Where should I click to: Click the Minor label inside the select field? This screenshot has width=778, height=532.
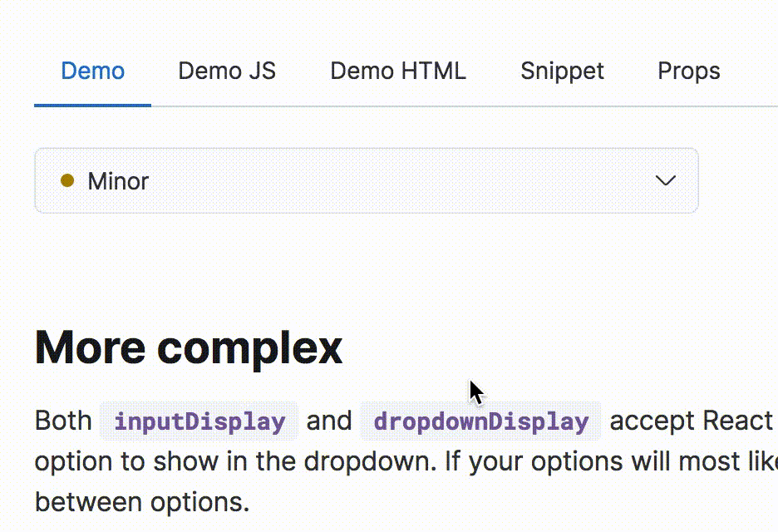pos(118,181)
